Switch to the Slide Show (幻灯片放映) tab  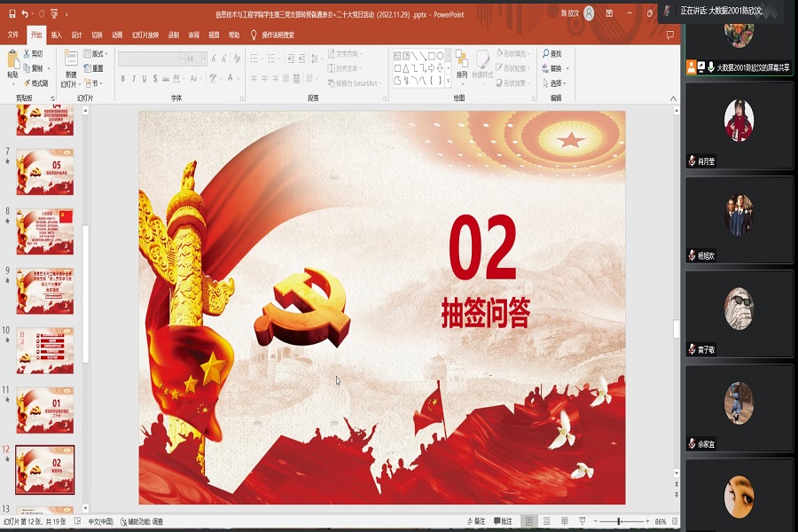pyautogui.click(x=145, y=35)
